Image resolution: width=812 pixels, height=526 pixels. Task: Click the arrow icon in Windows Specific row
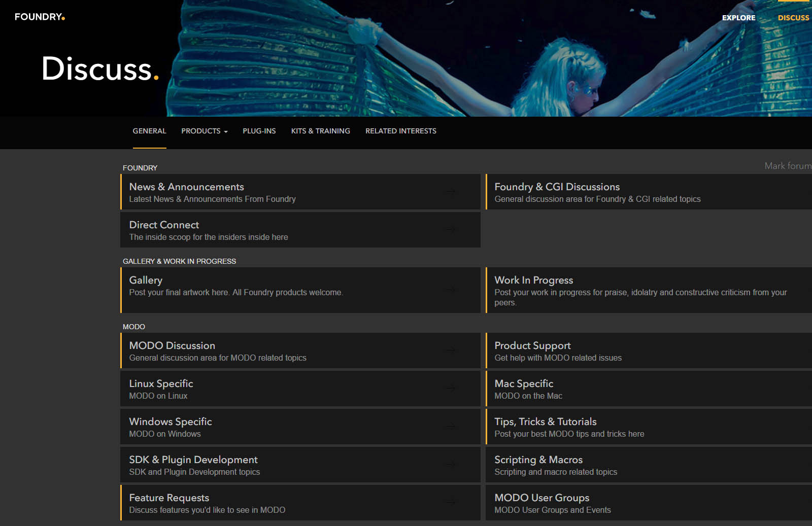[451, 427]
